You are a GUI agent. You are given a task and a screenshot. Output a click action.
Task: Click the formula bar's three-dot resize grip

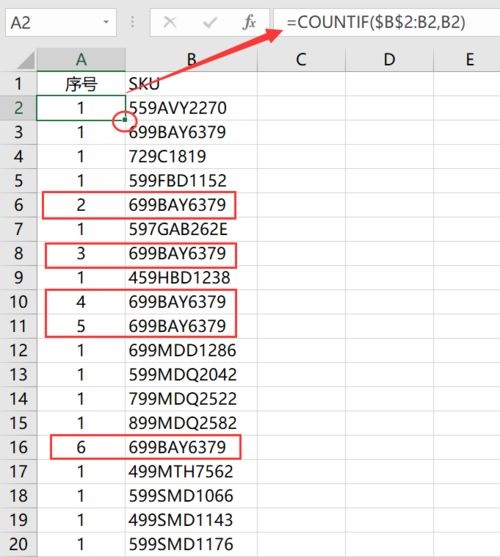pyautogui.click(x=132, y=23)
